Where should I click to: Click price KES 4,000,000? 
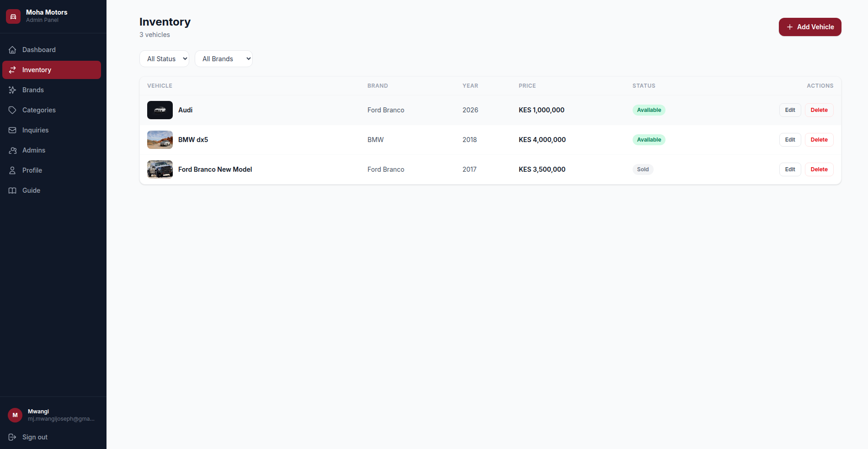(542, 140)
